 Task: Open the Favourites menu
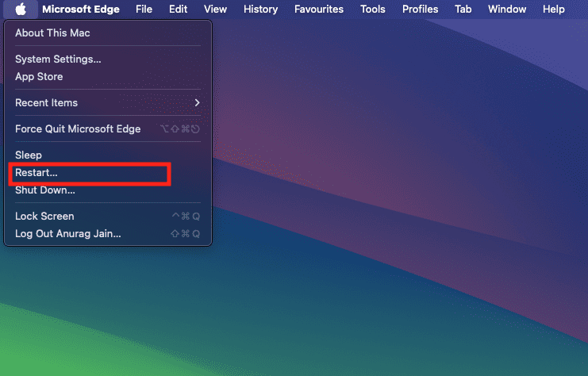pyautogui.click(x=319, y=9)
